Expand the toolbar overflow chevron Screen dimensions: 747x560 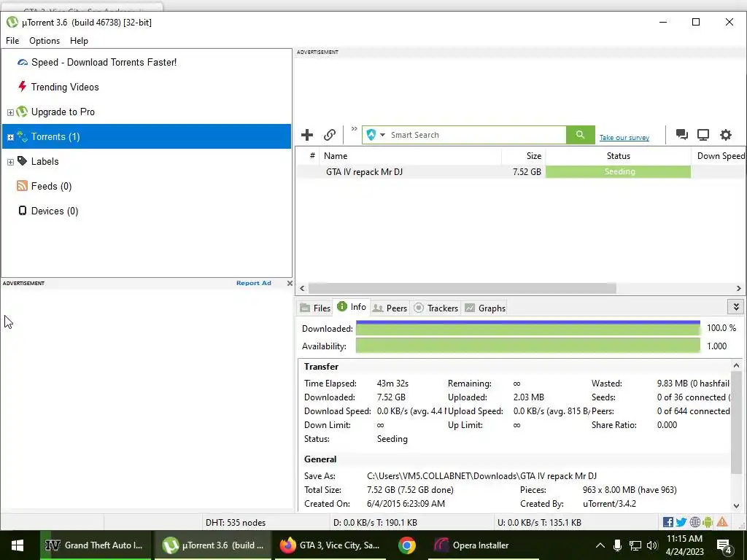(354, 128)
